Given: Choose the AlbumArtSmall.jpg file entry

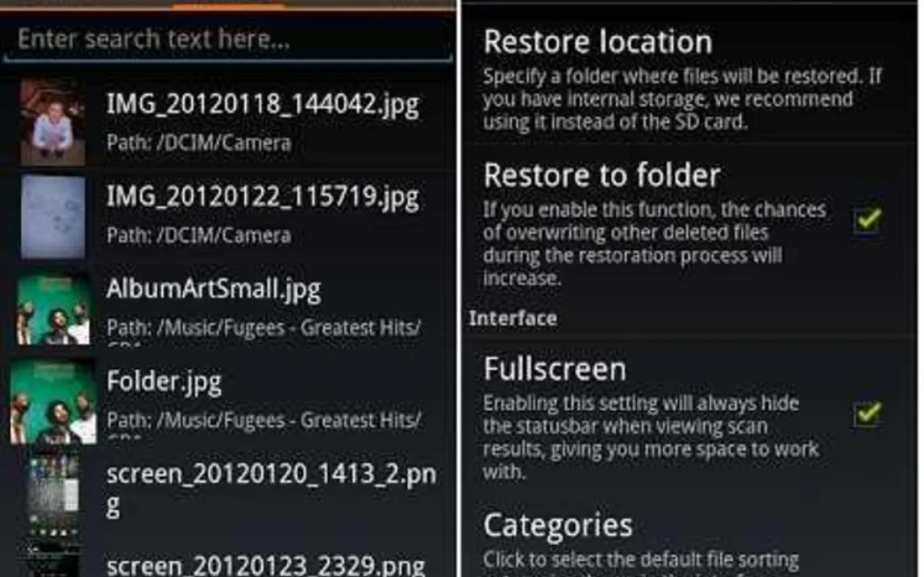Looking at the screenshot, I should tap(228, 308).
